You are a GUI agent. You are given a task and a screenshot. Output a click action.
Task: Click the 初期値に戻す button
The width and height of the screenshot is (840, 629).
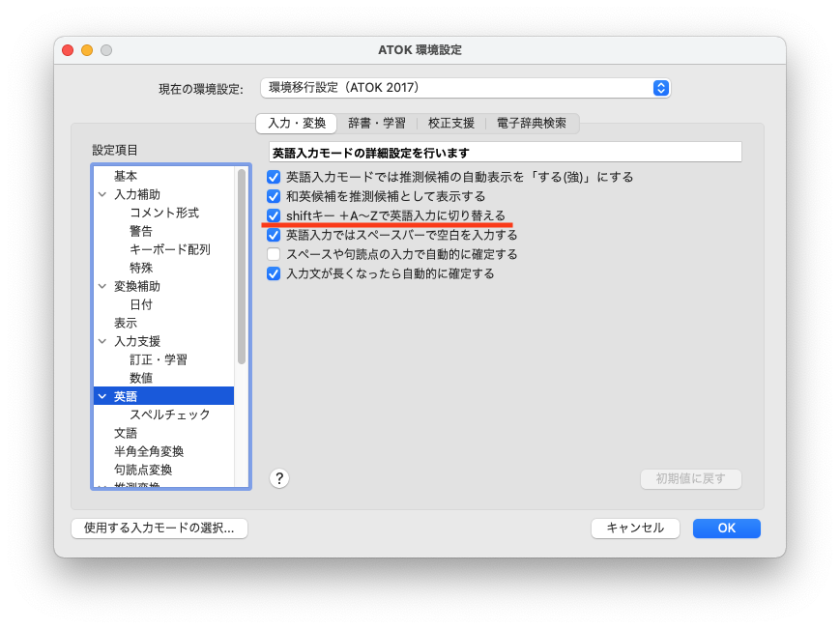coord(691,478)
